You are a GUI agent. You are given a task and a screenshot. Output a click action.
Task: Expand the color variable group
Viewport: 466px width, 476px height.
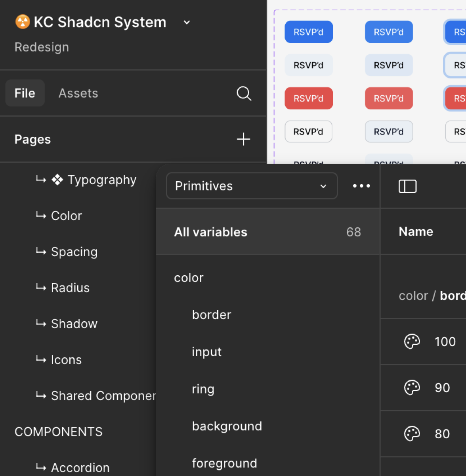pyautogui.click(x=189, y=278)
